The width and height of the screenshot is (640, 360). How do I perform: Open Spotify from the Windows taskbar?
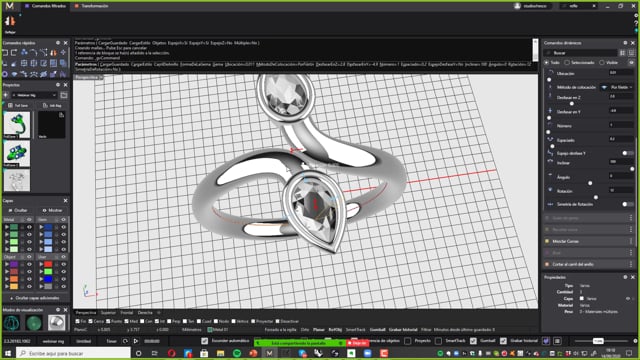(x=237, y=353)
